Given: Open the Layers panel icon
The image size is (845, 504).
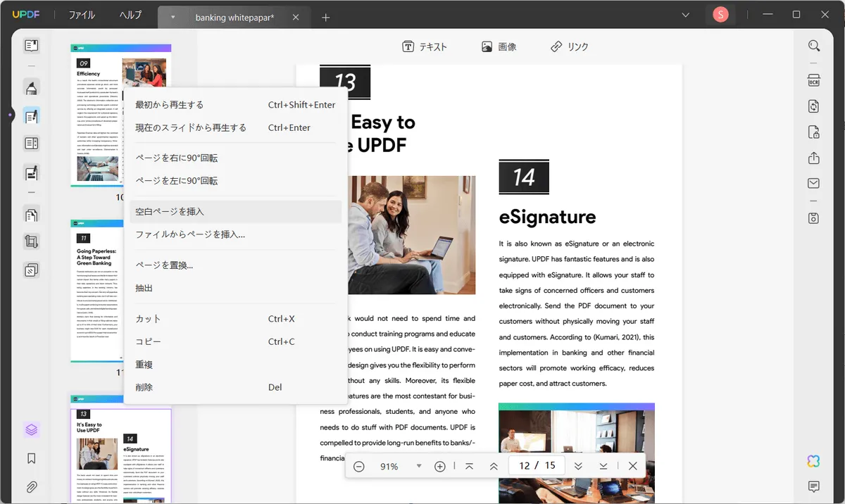Looking at the screenshot, I should [x=31, y=429].
